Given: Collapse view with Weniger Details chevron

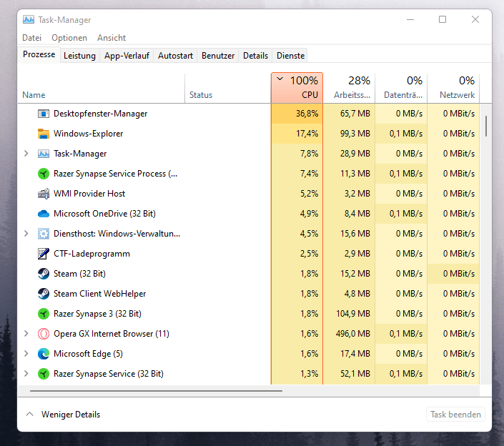Looking at the screenshot, I should tap(29, 414).
